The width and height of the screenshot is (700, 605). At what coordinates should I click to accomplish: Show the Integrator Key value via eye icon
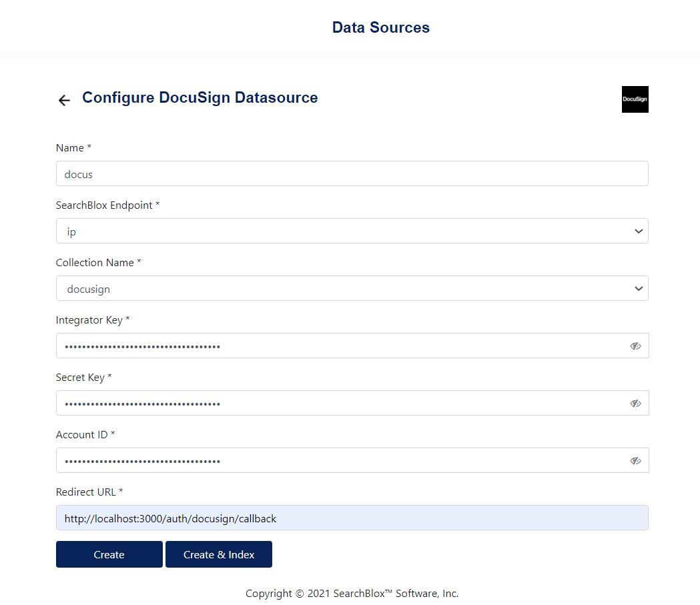635,346
